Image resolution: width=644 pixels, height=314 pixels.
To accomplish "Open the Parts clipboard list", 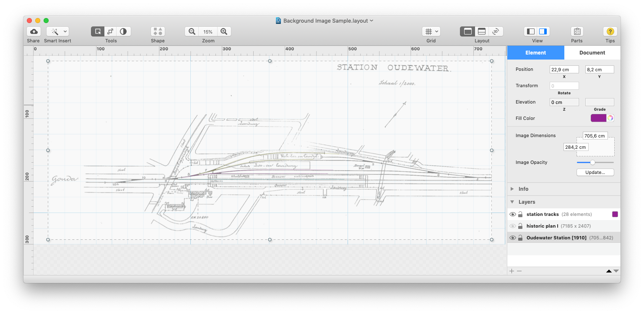I will coord(577,31).
